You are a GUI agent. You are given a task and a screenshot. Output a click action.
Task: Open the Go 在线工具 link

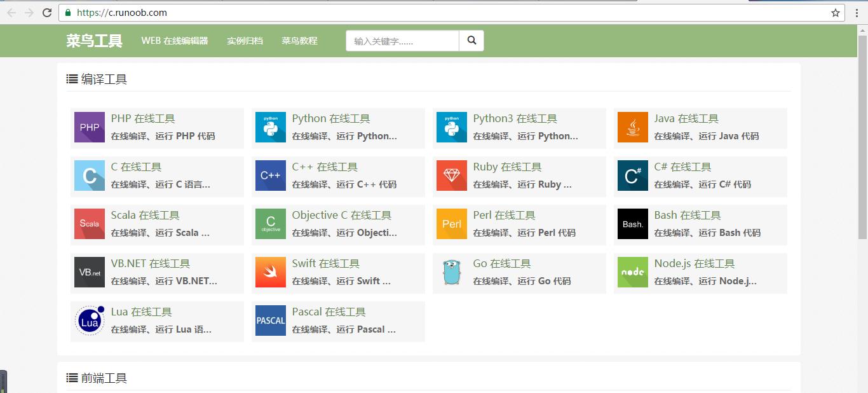pos(502,263)
